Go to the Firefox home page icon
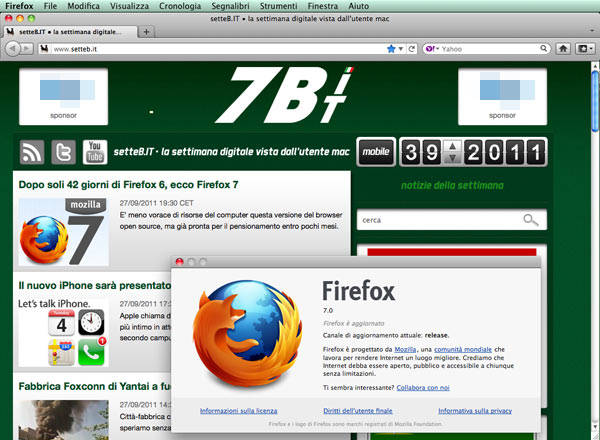600x440 pixels. 563,48
